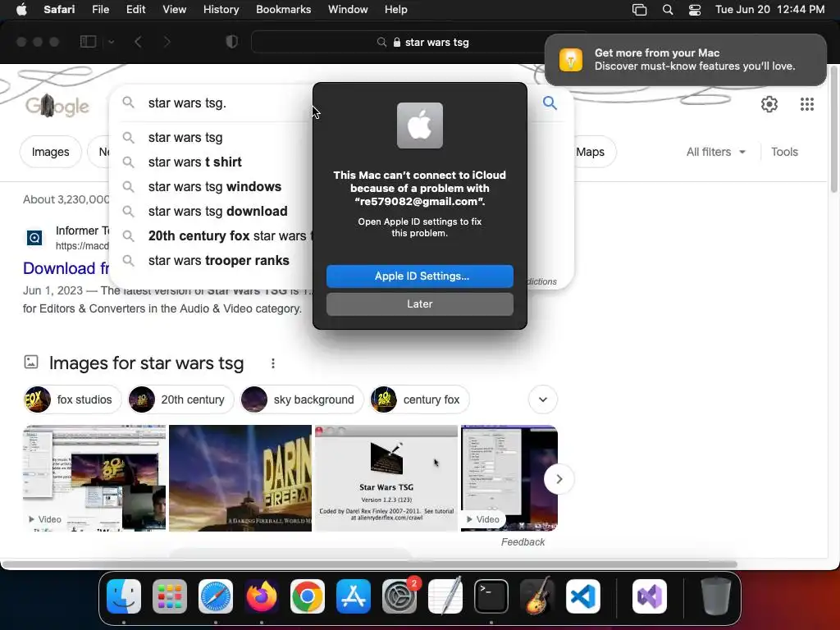This screenshot has width=840, height=630.
Task: Go back with Safari back arrow
Action: tap(138, 42)
